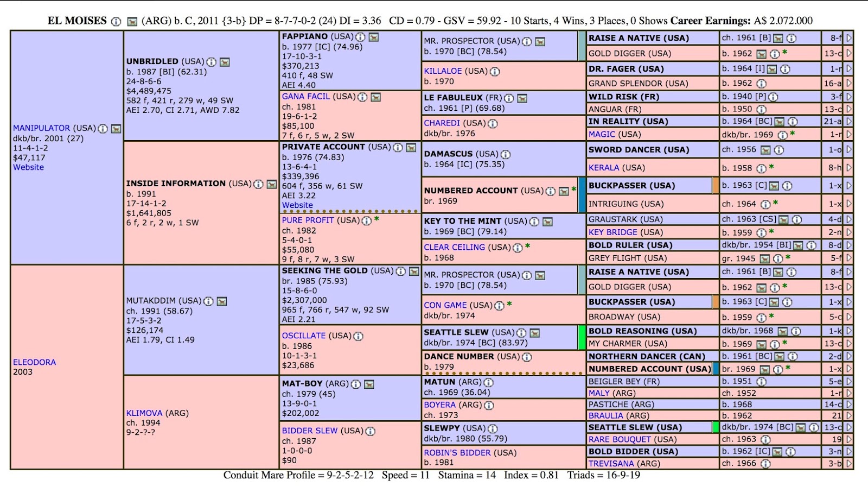Open the photo icon beside SEEKING THE GOLD

pos(414,271)
